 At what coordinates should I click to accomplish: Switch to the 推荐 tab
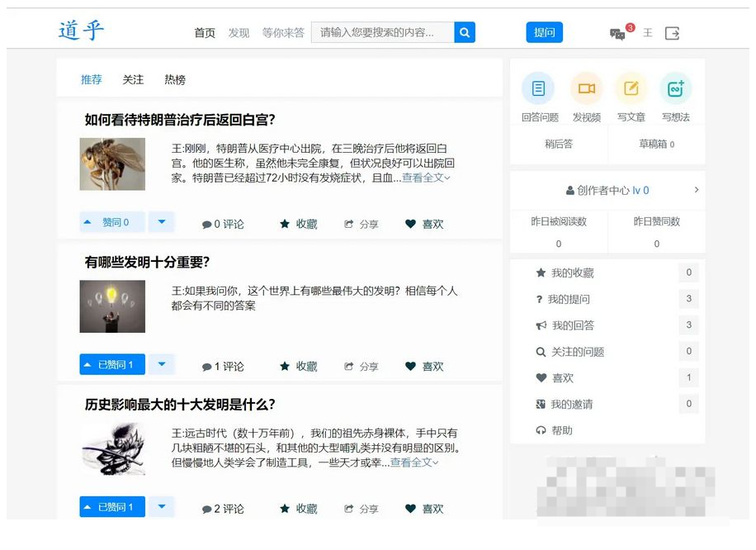click(x=91, y=79)
